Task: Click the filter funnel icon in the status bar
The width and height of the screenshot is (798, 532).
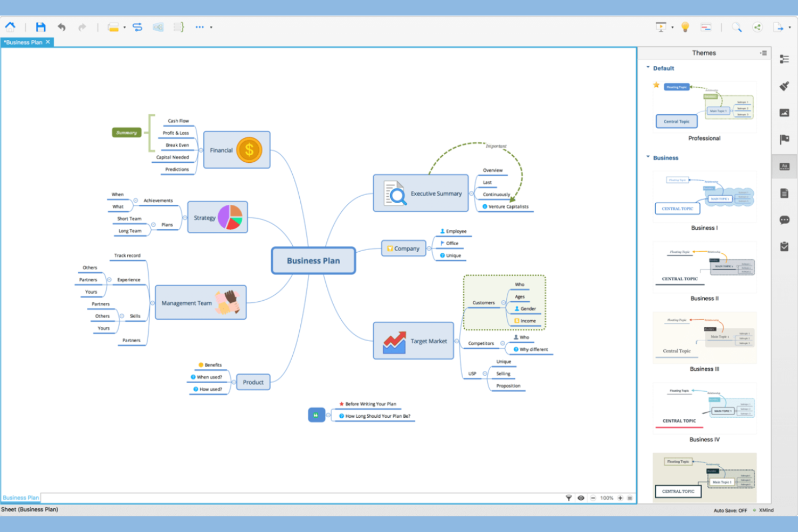Action: pyautogui.click(x=568, y=498)
